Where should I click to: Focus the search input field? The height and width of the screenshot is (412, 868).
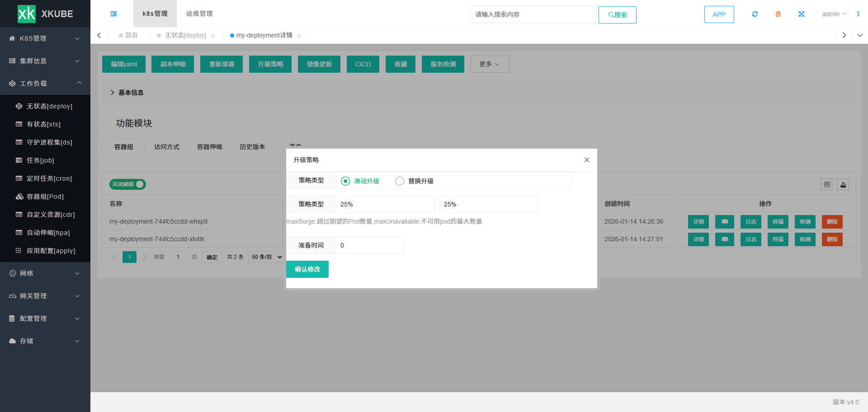pos(533,14)
